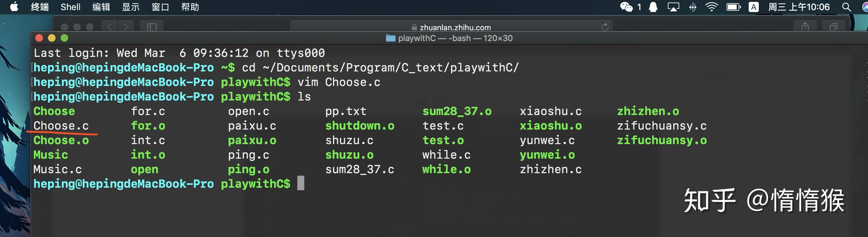Click the zhuanlan.zhihu.com address bar
Image resolution: width=868 pixels, height=237 pixels.
click(x=452, y=27)
